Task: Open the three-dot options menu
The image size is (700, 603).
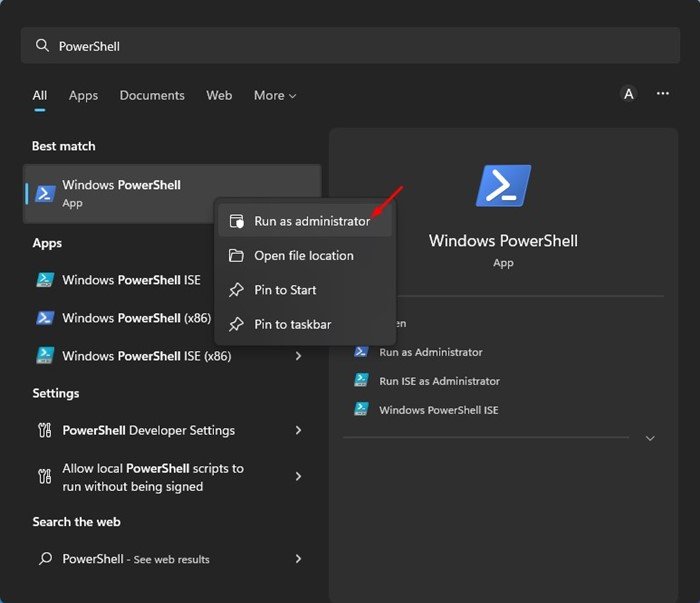Action: coord(662,94)
